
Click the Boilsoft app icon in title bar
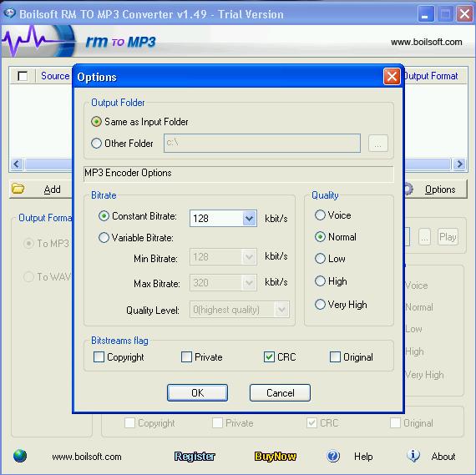pos(10,13)
